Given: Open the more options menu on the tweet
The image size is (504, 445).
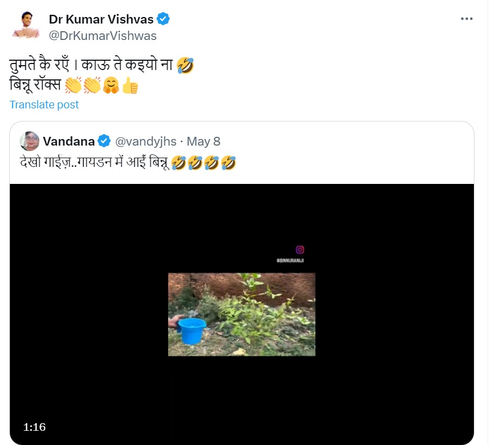Looking at the screenshot, I should (x=467, y=18).
